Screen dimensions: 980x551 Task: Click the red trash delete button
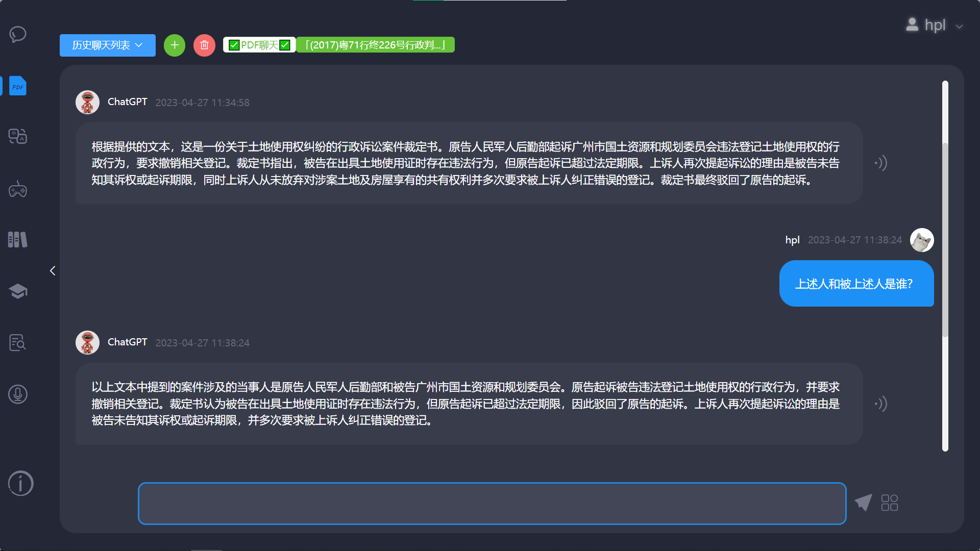tap(204, 45)
